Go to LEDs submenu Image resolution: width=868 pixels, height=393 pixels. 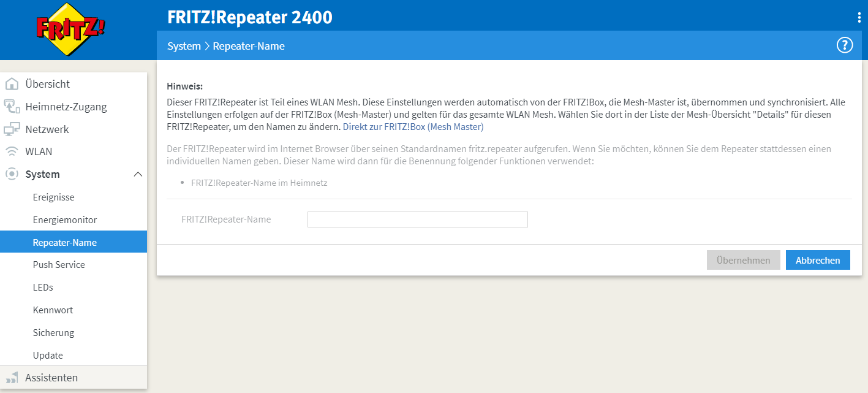click(74, 288)
